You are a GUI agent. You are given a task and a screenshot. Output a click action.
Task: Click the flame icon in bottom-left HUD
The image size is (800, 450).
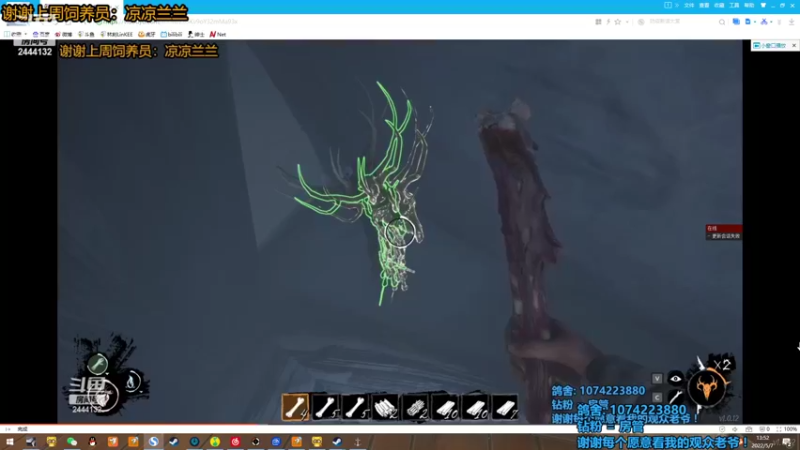click(132, 382)
